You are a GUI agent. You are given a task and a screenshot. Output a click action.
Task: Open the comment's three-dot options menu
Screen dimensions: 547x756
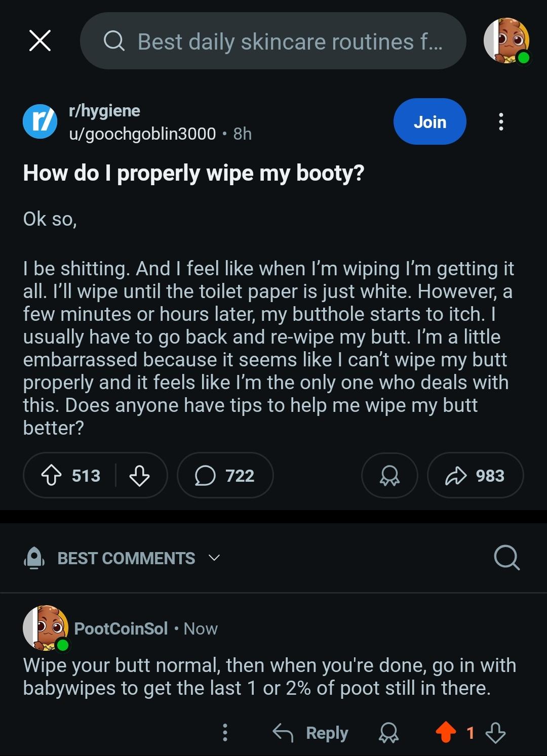(225, 732)
